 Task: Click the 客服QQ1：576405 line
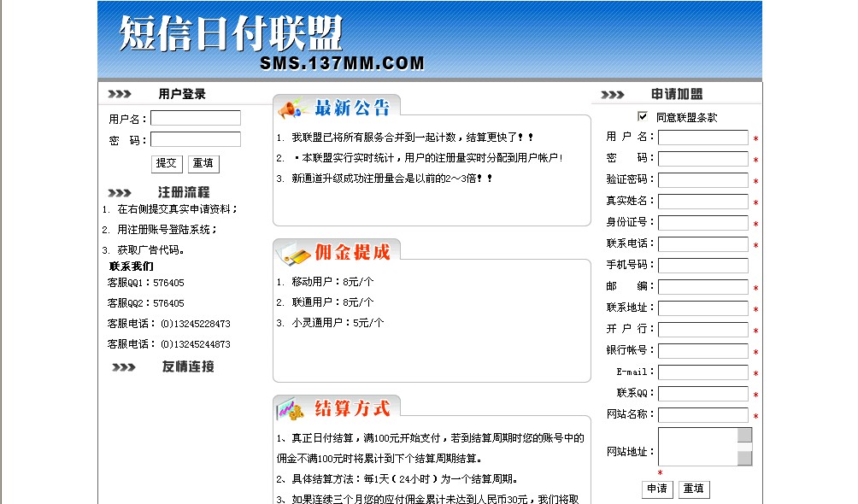click(x=145, y=283)
